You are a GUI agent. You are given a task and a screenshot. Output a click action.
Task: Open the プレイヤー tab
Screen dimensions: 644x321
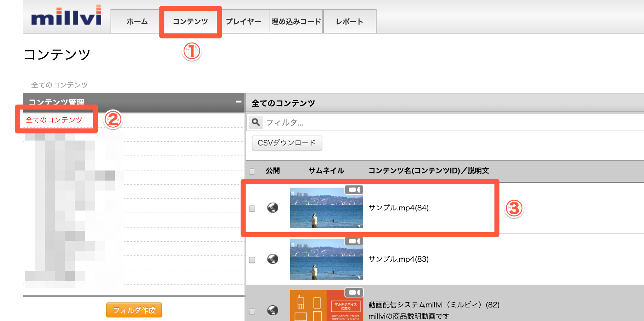click(x=244, y=21)
